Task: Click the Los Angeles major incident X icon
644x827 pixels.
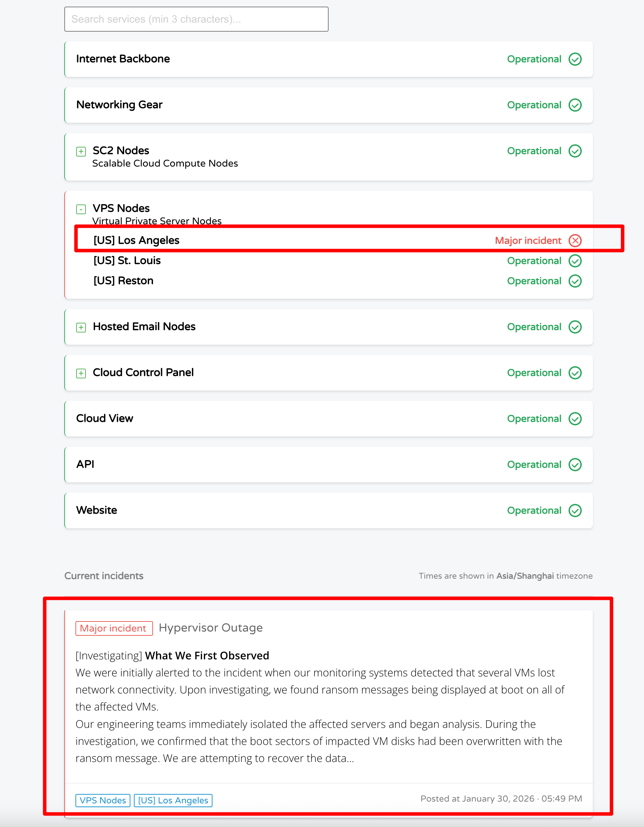Action: [x=575, y=240]
